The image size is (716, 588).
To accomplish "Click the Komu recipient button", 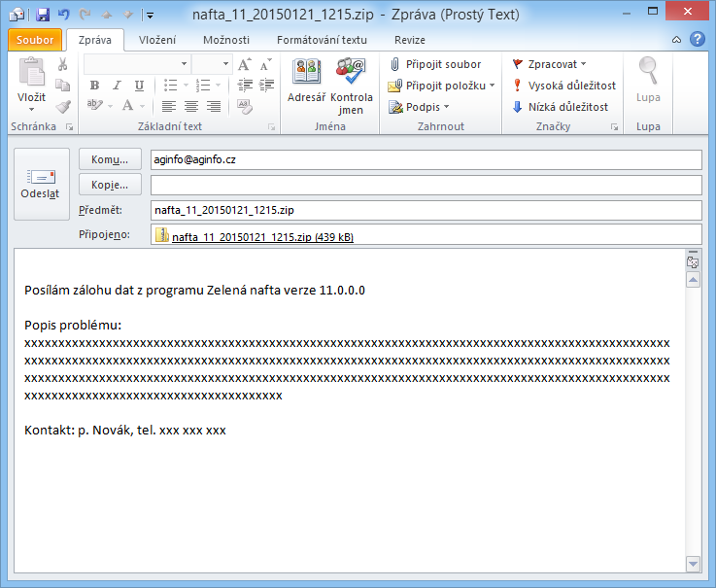I will click(110, 159).
